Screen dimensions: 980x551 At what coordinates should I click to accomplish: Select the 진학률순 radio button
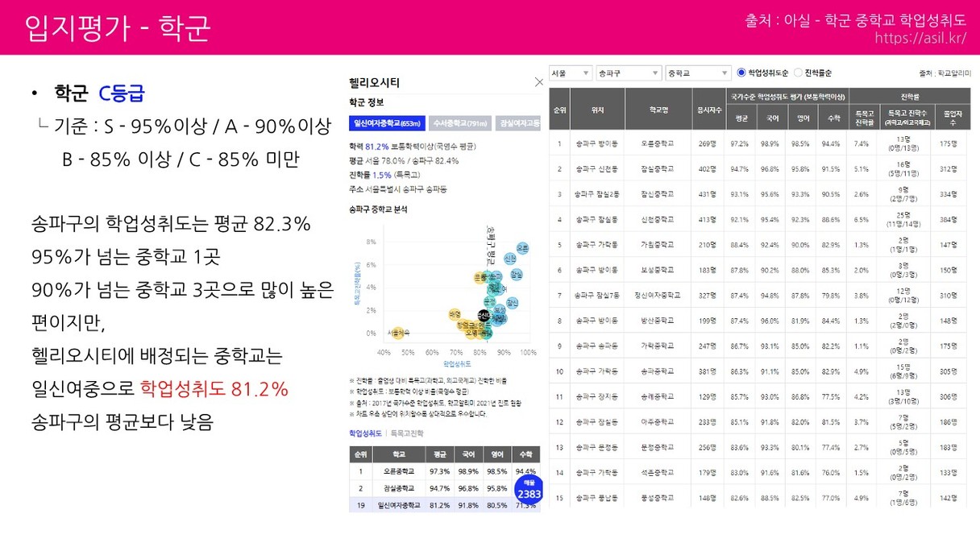(799, 72)
